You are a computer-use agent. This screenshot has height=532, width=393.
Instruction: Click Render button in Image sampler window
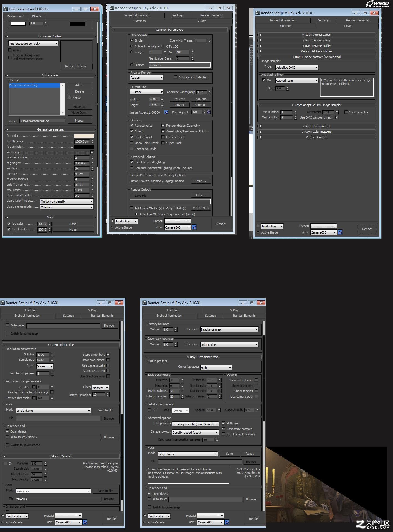click(367, 229)
